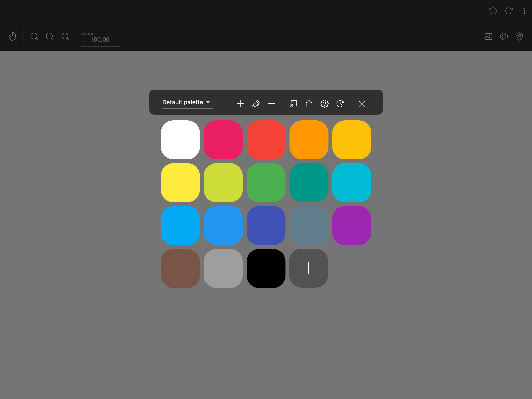Click the redo arrow icon
532x399 pixels.
click(x=509, y=11)
